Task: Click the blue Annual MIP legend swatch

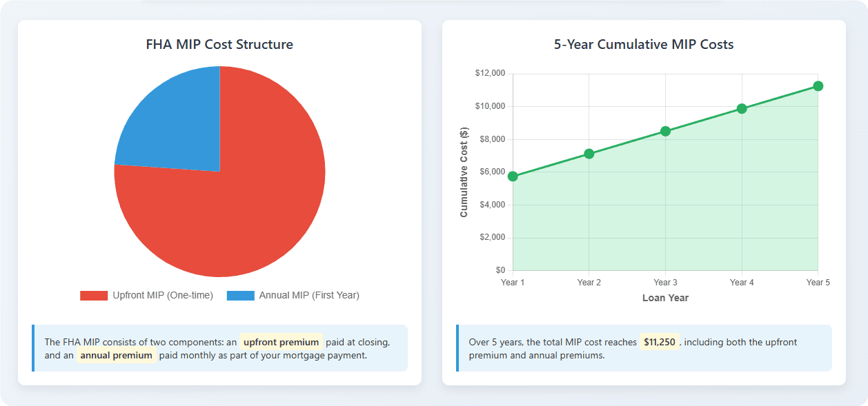Action: tap(240, 296)
